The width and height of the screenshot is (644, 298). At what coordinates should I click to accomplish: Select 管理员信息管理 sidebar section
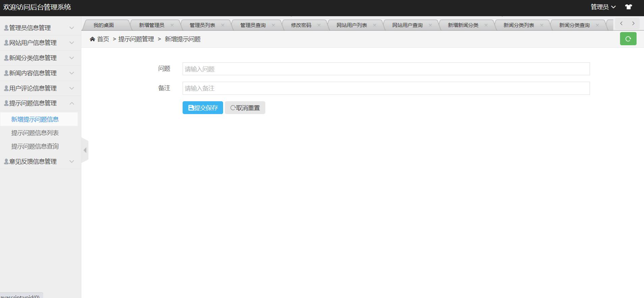pyautogui.click(x=41, y=28)
